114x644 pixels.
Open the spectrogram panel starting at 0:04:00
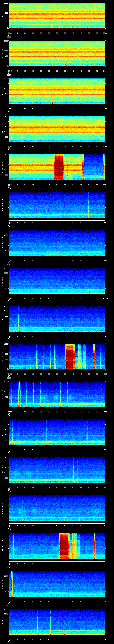[x=57, y=470]
